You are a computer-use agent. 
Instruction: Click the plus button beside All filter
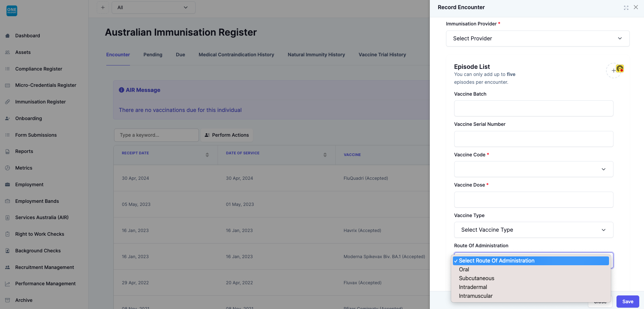103,7
